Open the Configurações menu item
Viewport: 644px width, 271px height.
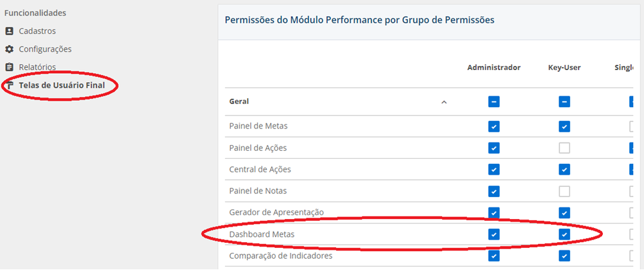(45, 49)
